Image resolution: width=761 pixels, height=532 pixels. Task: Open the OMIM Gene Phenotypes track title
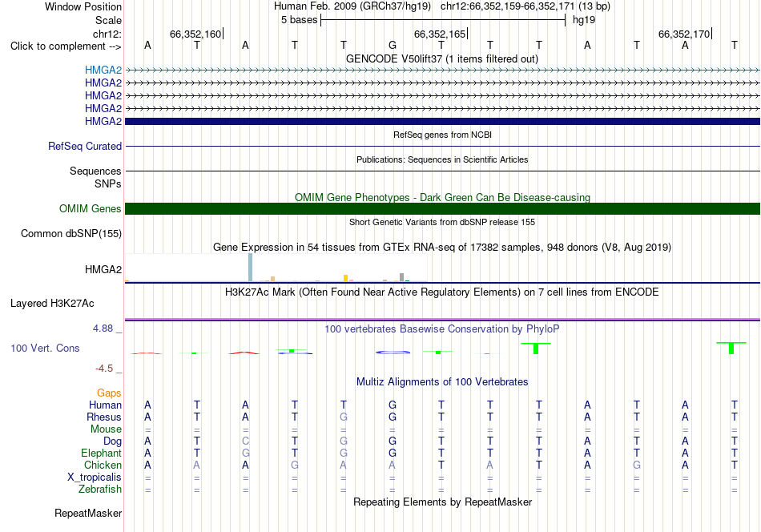pos(442,197)
